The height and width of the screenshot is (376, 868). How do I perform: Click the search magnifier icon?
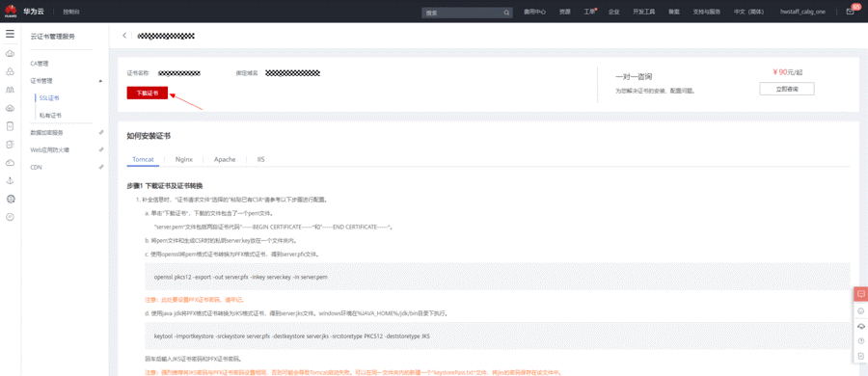coord(506,13)
